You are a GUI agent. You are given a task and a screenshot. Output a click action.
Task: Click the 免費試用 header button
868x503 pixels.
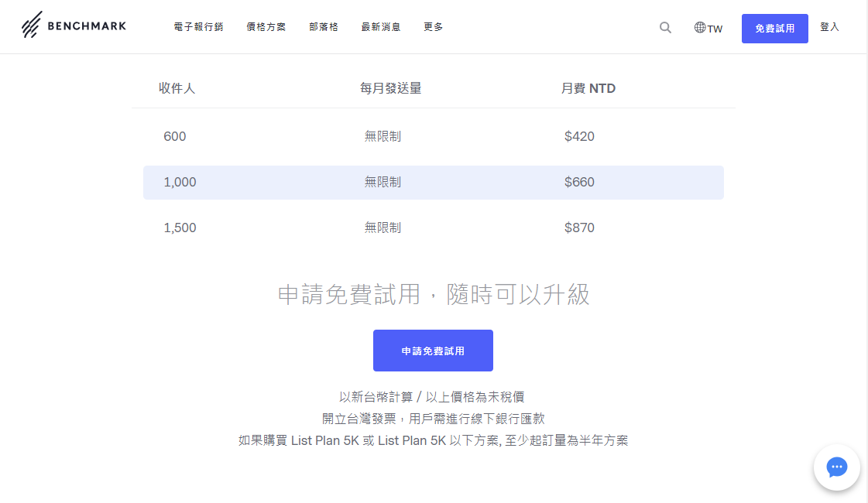click(774, 28)
